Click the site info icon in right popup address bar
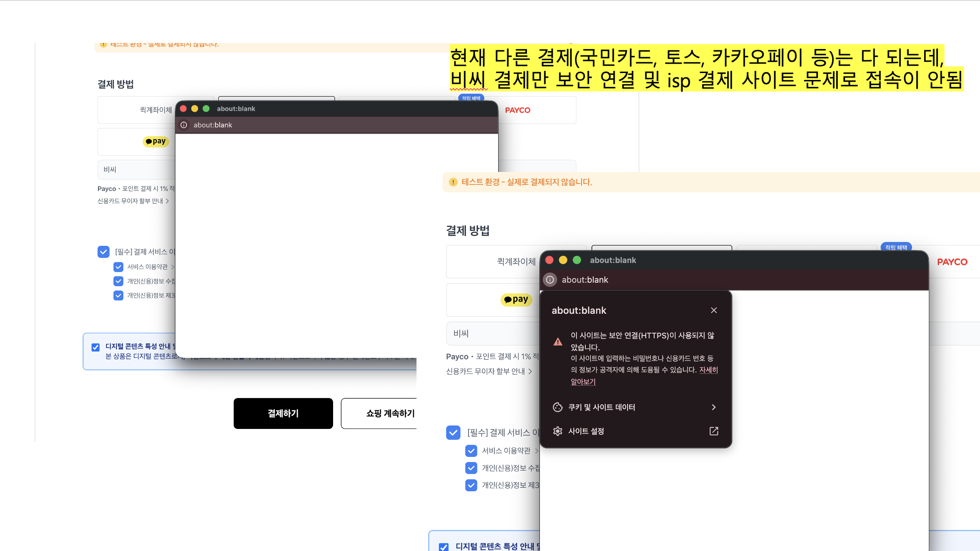Screen dimensions: 980x551 pos(550,280)
